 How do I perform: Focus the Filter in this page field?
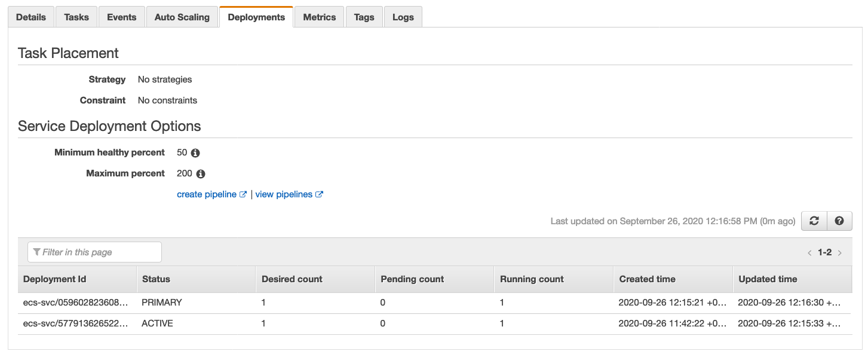[x=94, y=252]
